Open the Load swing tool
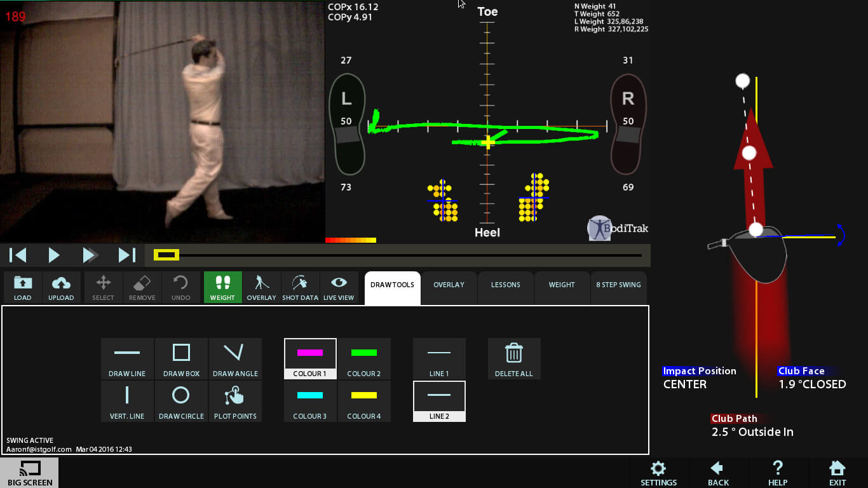 coord(22,288)
